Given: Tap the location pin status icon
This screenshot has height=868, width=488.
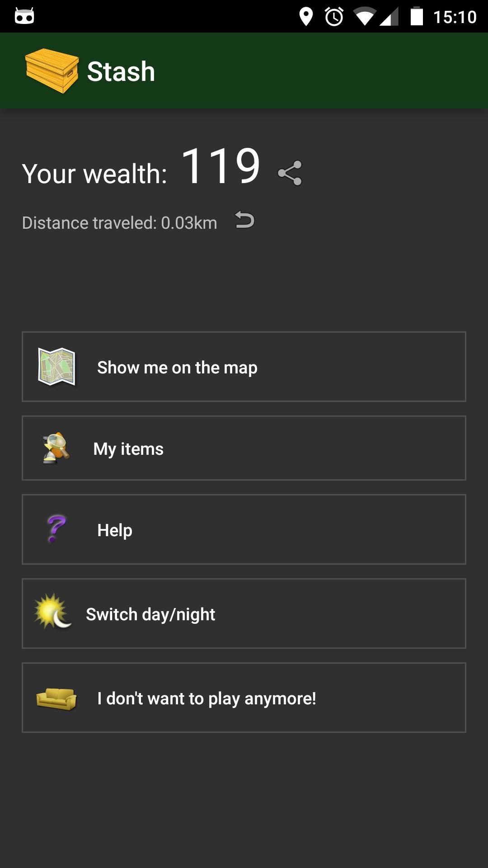Looking at the screenshot, I should click(306, 17).
